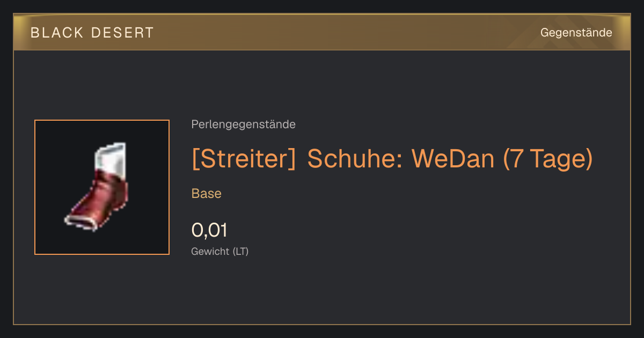The width and height of the screenshot is (644, 338).
Task: Select the word WeDan in the title
Action: pos(453,158)
